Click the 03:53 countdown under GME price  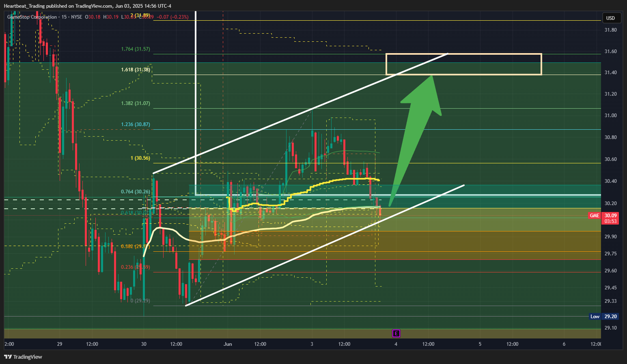click(610, 221)
